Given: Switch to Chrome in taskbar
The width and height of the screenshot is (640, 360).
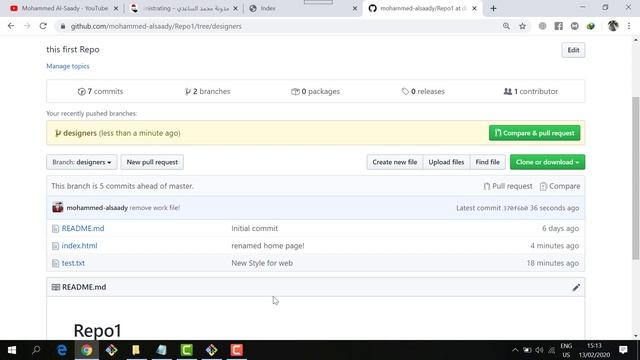Looking at the screenshot, I should [x=87, y=350].
